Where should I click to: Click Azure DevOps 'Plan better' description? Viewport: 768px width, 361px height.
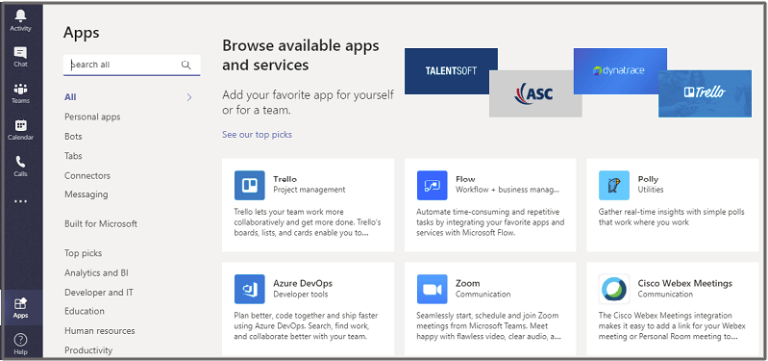point(306,326)
